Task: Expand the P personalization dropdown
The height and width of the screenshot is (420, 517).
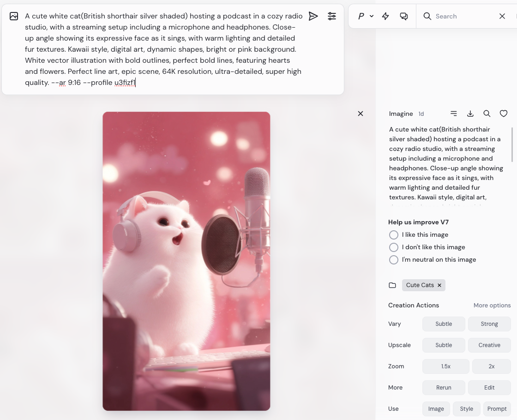Action: point(366,16)
